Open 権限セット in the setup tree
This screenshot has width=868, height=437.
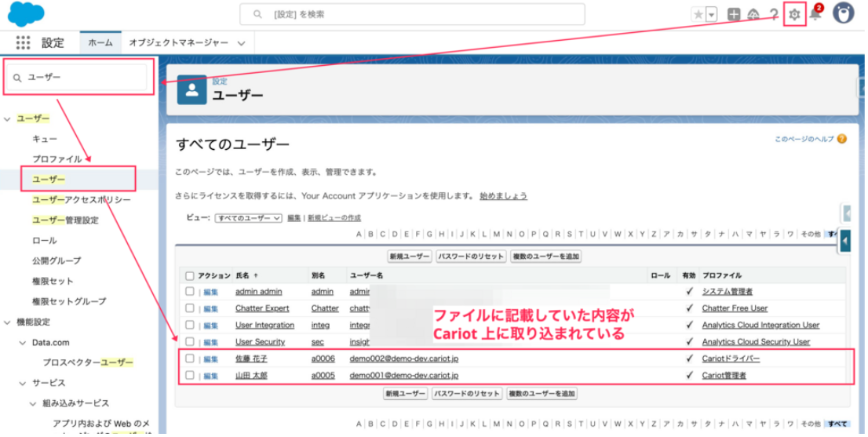53,281
